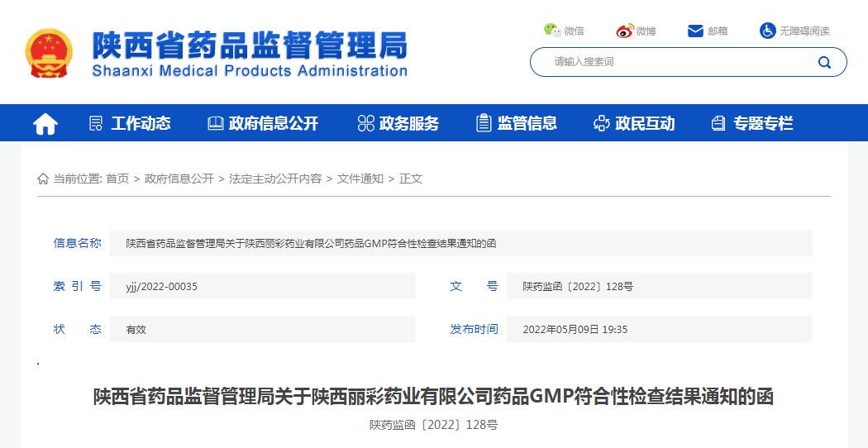Open 工作动态 menu

point(141,123)
